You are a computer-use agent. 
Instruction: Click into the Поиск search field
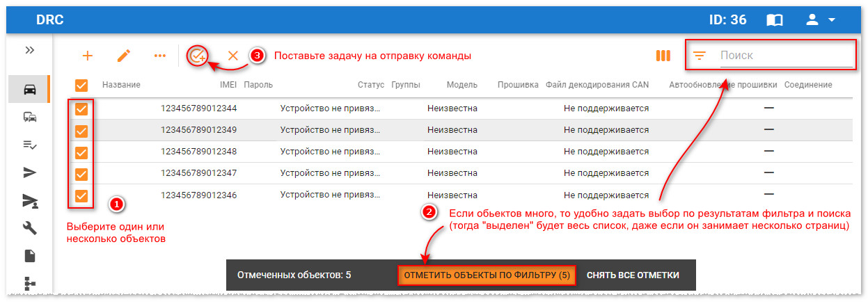point(783,56)
